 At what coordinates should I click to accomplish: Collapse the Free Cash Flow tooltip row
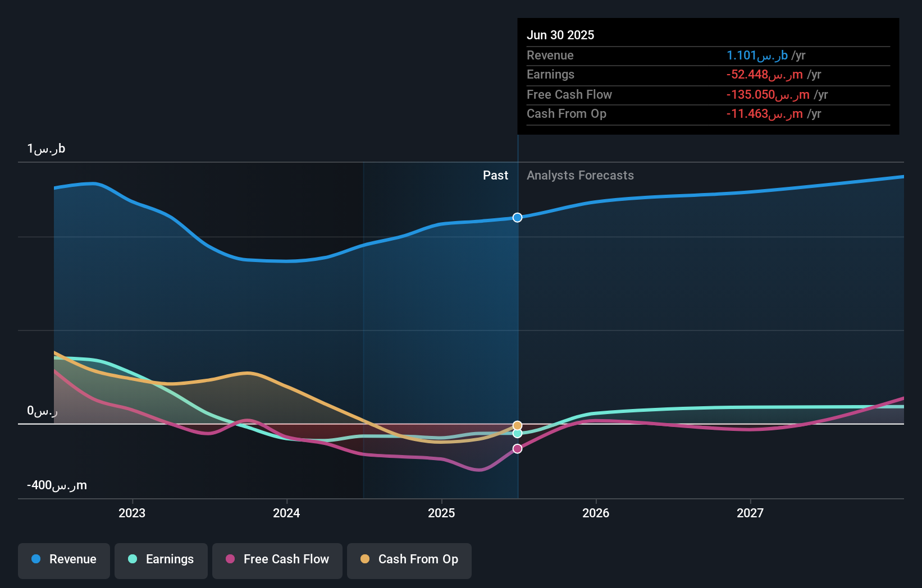569,94
